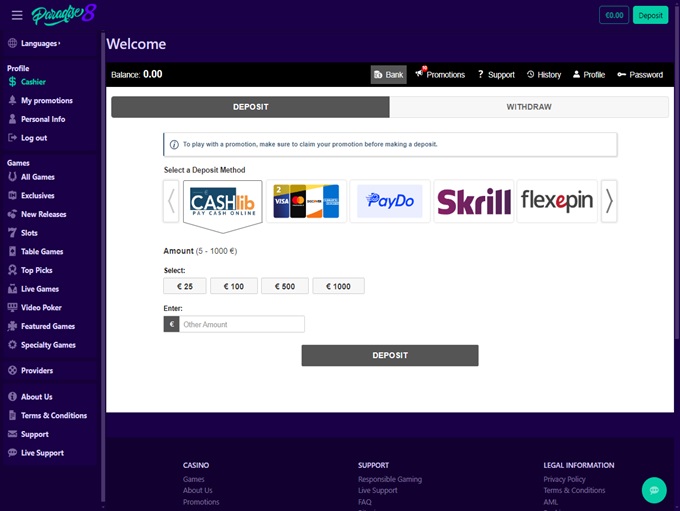The height and width of the screenshot is (511, 680).
Task: Choose the Skrill deposit method
Action: 474,201
